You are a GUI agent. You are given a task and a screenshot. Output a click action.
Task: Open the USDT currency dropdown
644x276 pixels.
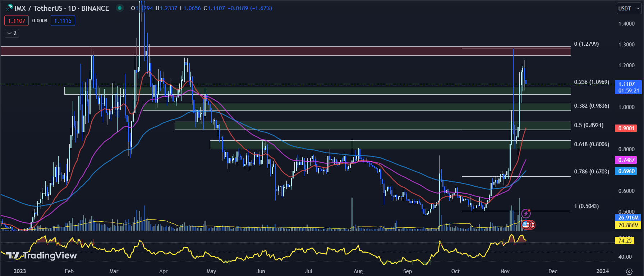pos(629,8)
